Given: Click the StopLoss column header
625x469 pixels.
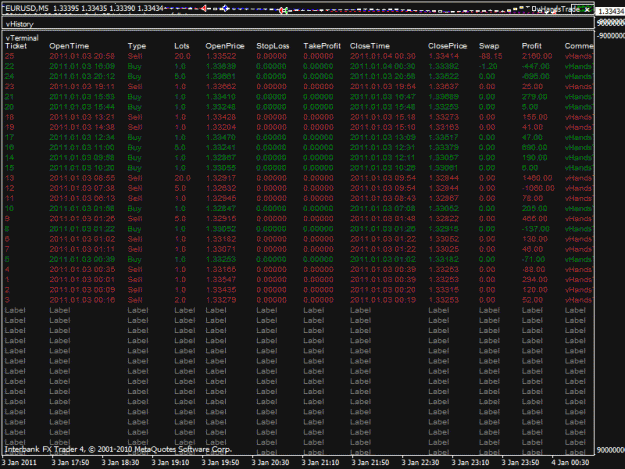Looking at the screenshot, I should [x=273, y=46].
